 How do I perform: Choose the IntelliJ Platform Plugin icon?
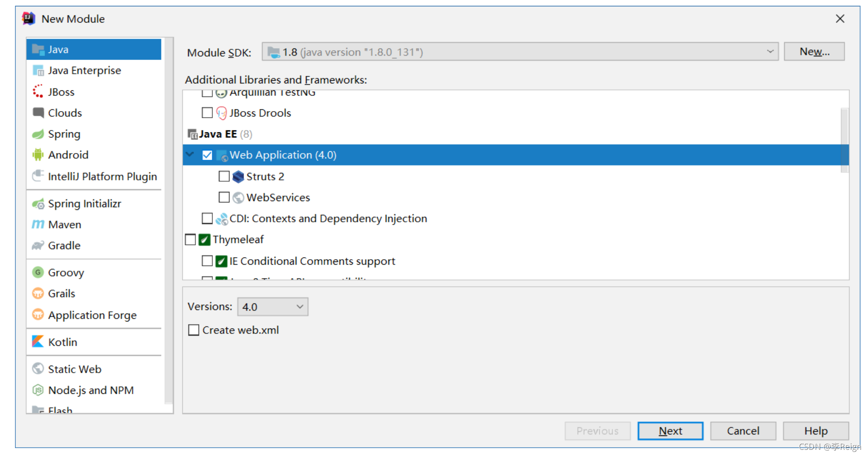tap(38, 176)
